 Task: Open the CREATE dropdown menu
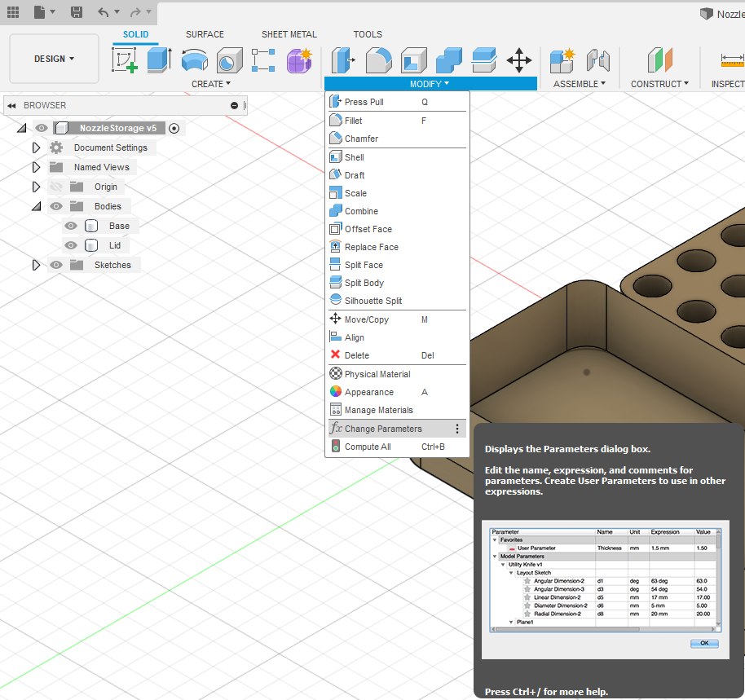point(211,84)
